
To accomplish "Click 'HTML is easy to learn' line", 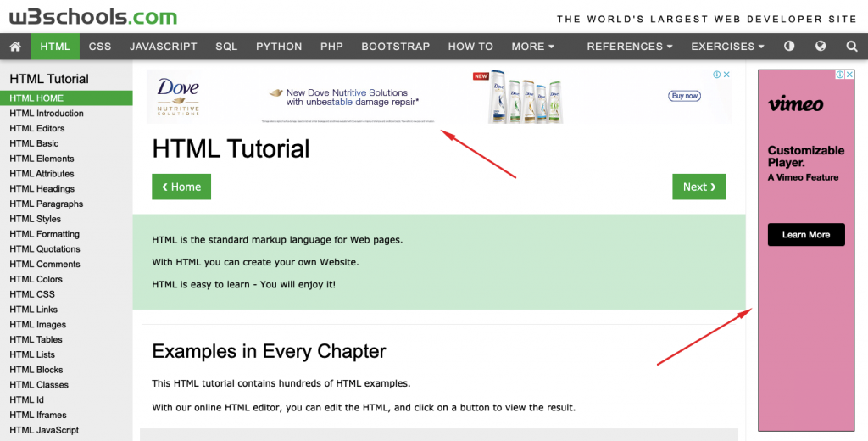I will (x=243, y=284).
